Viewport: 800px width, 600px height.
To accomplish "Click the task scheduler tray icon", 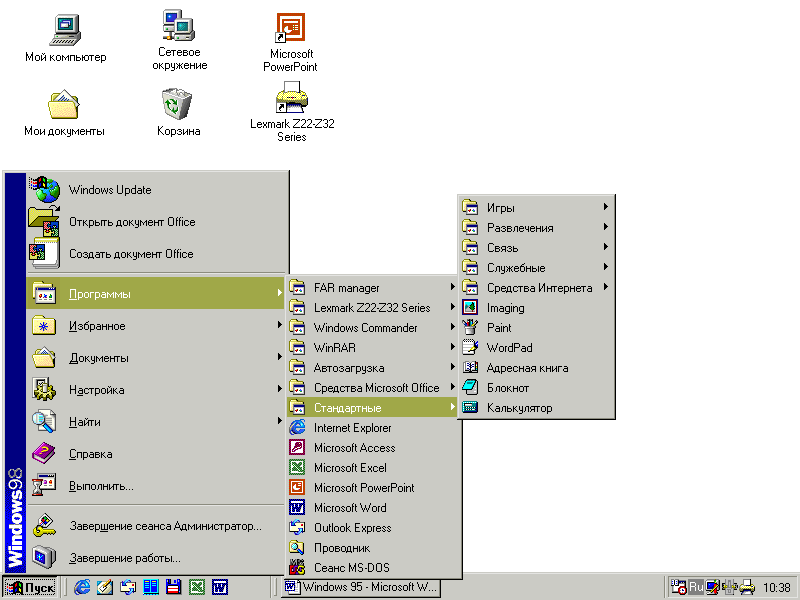I will pyautogui.click(x=678, y=587).
